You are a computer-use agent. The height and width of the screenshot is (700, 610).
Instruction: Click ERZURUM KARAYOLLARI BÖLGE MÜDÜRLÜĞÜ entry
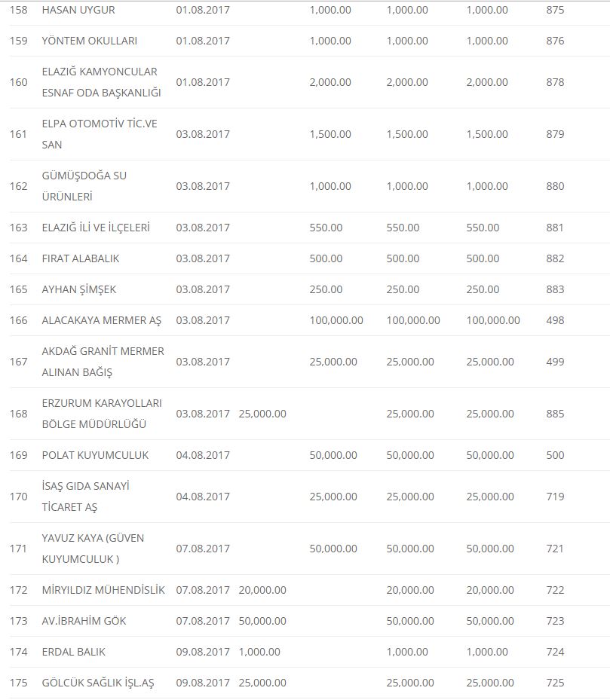[102, 414]
